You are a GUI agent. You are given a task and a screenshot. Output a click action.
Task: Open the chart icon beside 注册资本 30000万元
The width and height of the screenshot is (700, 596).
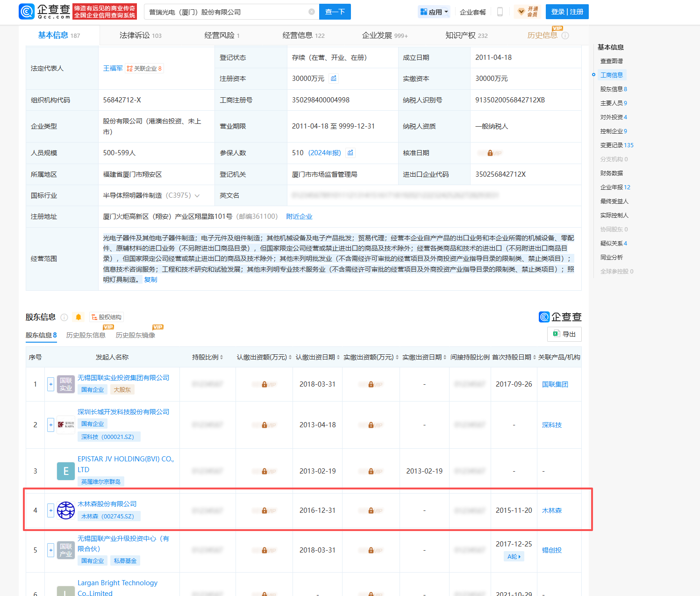tap(334, 78)
